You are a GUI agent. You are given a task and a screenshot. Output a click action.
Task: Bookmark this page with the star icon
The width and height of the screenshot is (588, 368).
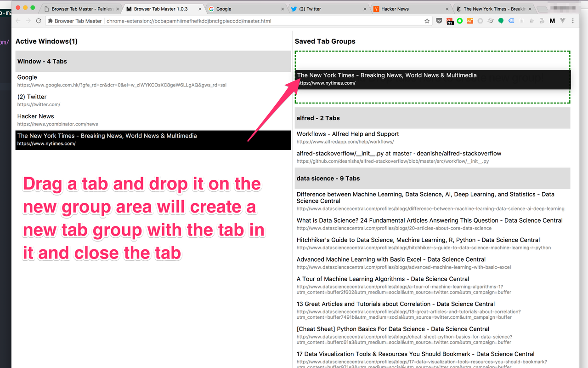point(427,21)
